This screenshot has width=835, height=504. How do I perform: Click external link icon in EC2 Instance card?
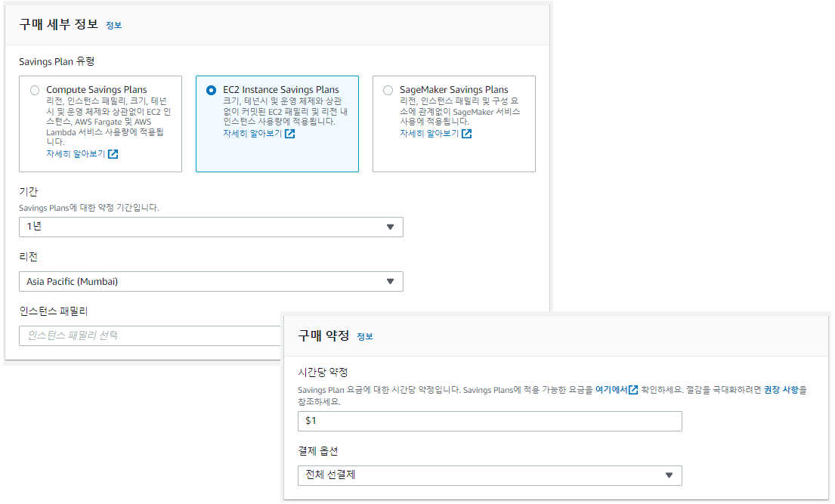[x=289, y=133]
